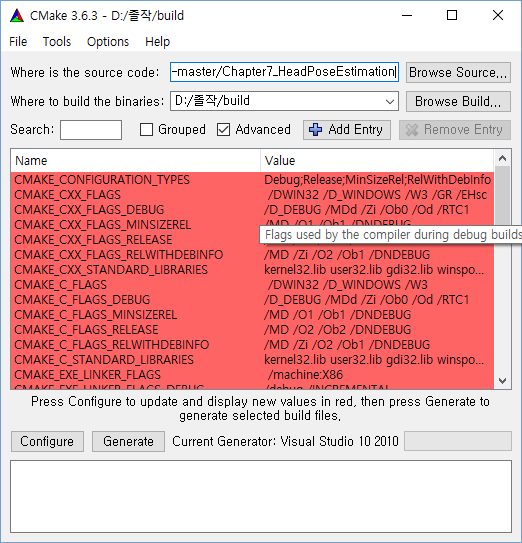Viewport: 522px width, 543px height.
Task: Click the cache list scrollbar thumb
Action: click(x=502, y=196)
